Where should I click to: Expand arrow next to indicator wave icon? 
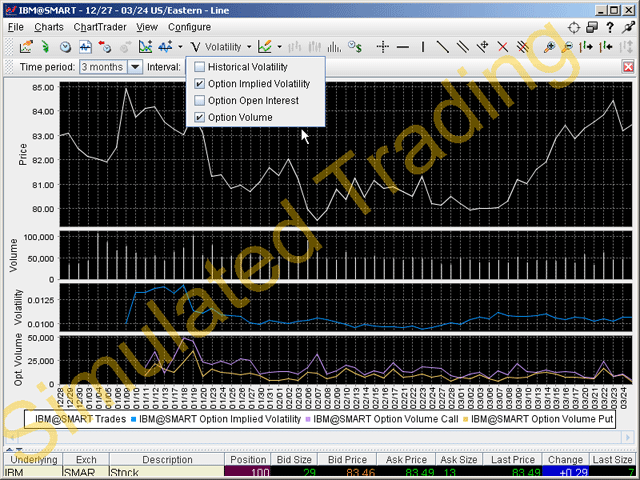(180, 47)
